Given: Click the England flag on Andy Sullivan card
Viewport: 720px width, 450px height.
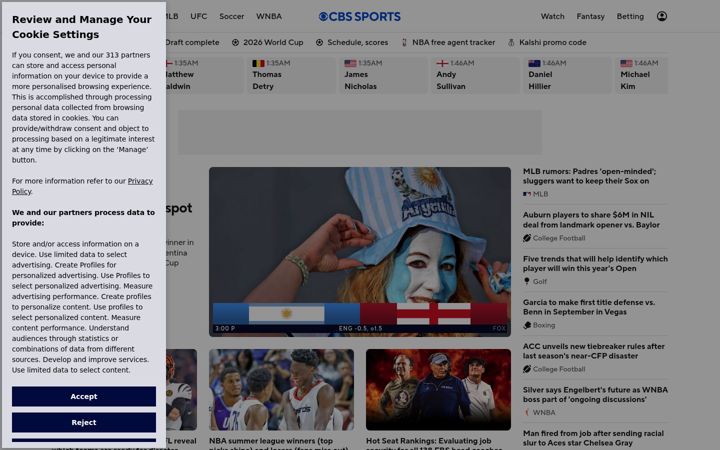Looking at the screenshot, I should (x=442, y=63).
